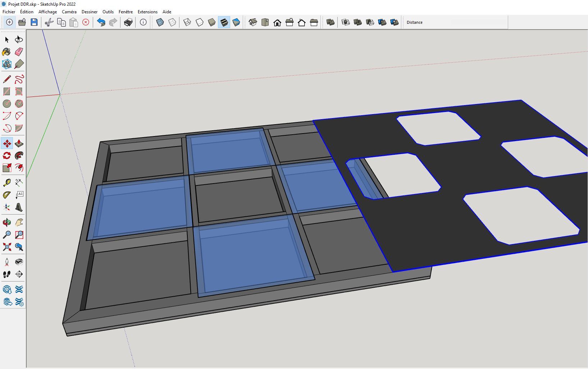Viewport: 588px width, 369px height.
Task: Enable the Monochrome face style
Action: click(x=236, y=22)
